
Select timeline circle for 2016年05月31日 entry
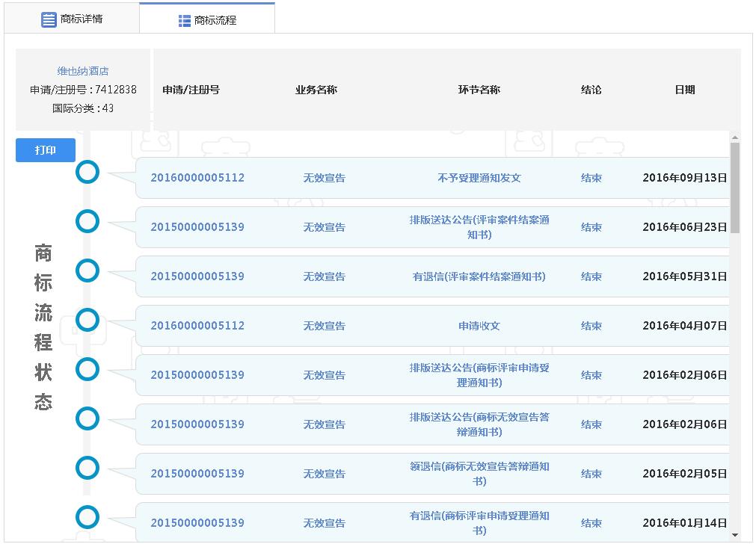(87, 271)
